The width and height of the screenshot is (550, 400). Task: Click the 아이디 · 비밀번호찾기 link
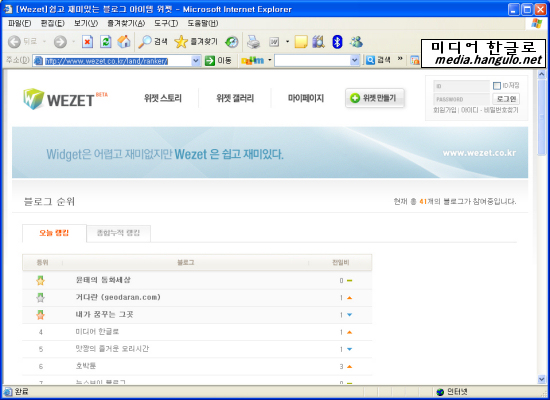[x=490, y=110]
